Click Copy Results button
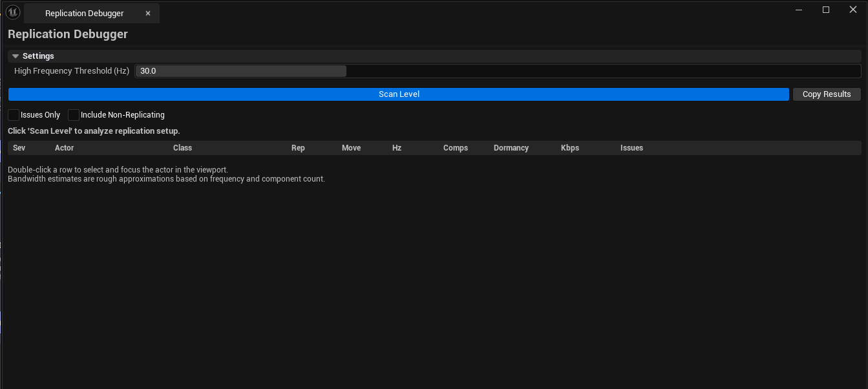Image resolution: width=868 pixels, height=389 pixels. click(x=827, y=94)
